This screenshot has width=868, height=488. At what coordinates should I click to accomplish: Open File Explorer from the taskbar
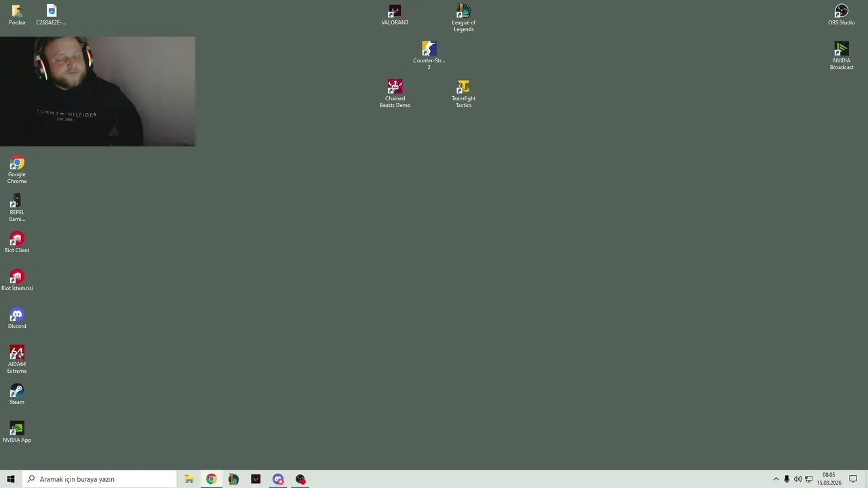pos(189,479)
